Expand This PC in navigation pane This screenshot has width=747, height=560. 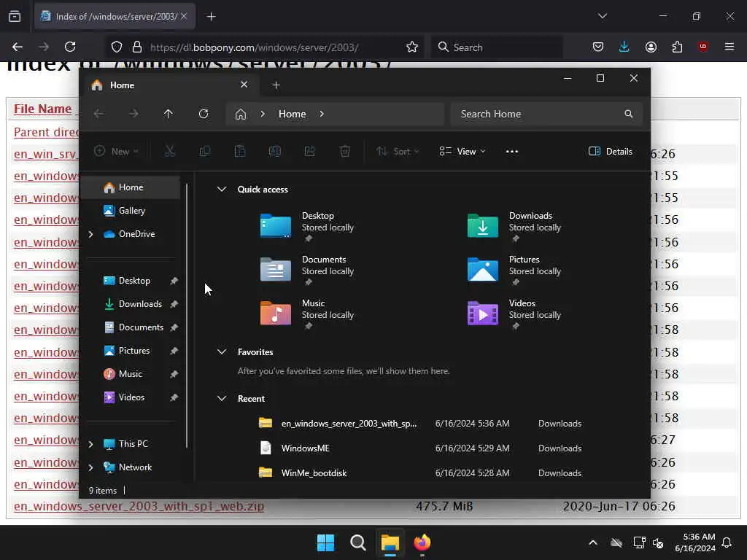[x=90, y=444]
